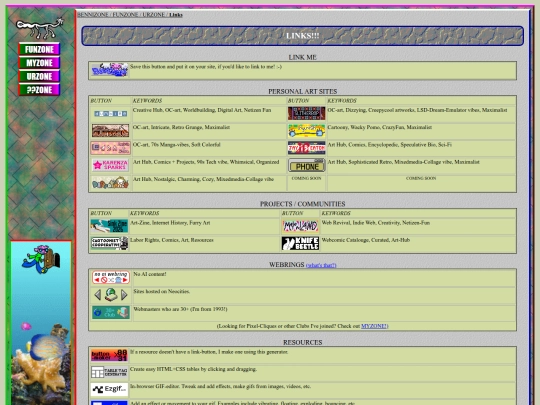Click the 'LINKS!!!' page header banner
540x405 pixels.
coord(302,35)
